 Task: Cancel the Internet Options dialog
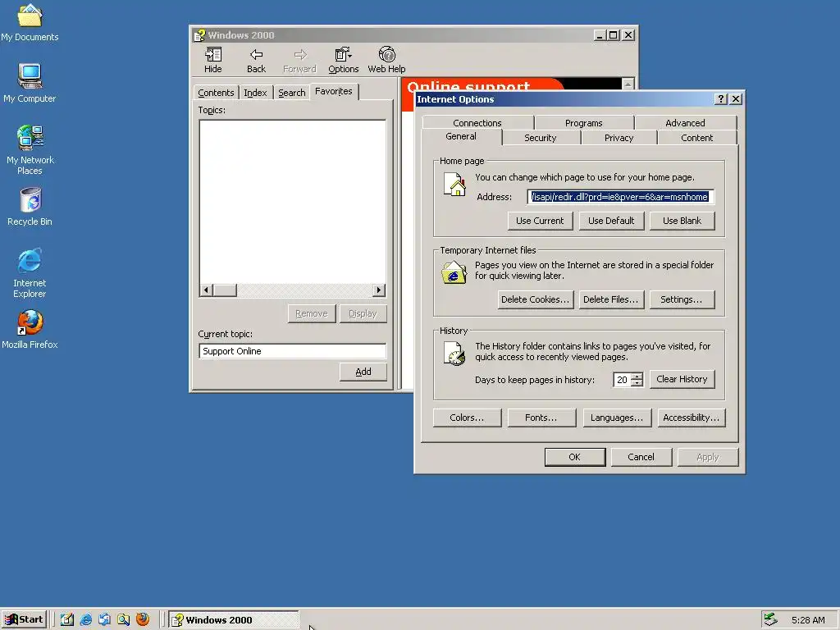pos(641,457)
